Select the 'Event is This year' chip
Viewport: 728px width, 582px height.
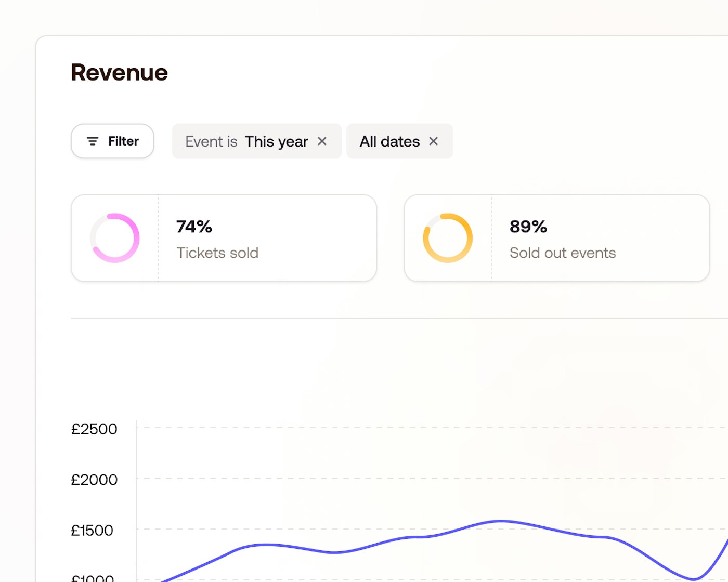[x=257, y=141]
